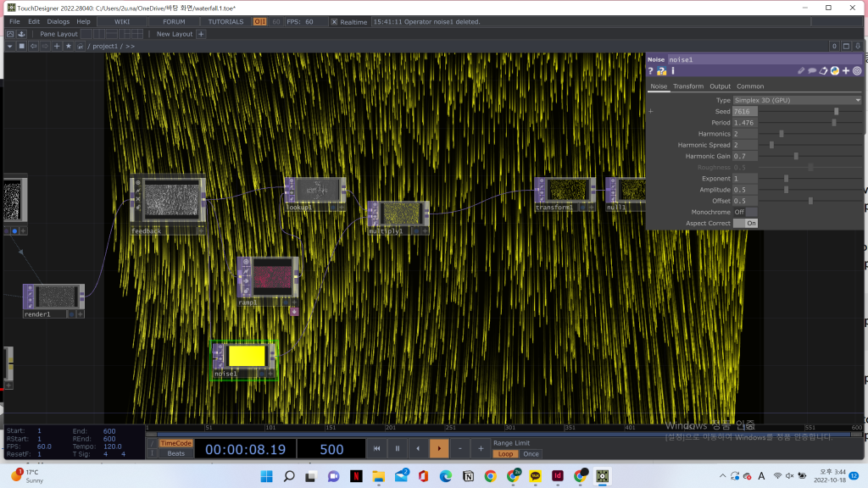Go back with the left arrow in path bar

[34, 46]
